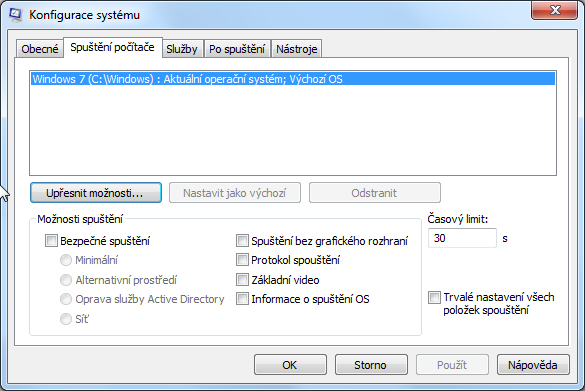This screenshot has width=585, height=391.
Task: Enable Základní video option
Action: [242, 279]
